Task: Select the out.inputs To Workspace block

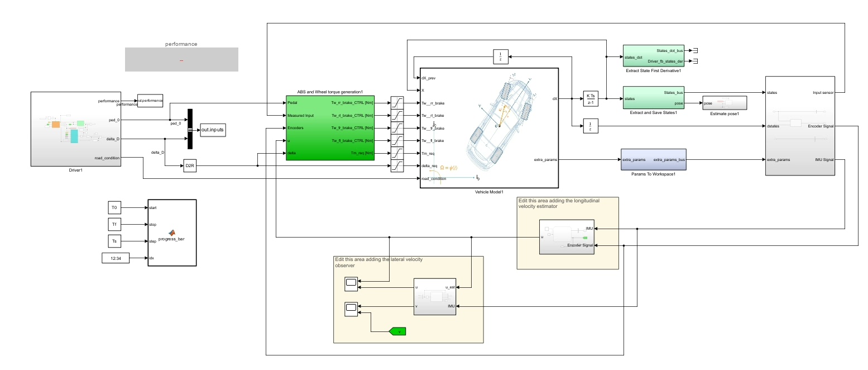Action: (213, 130)
